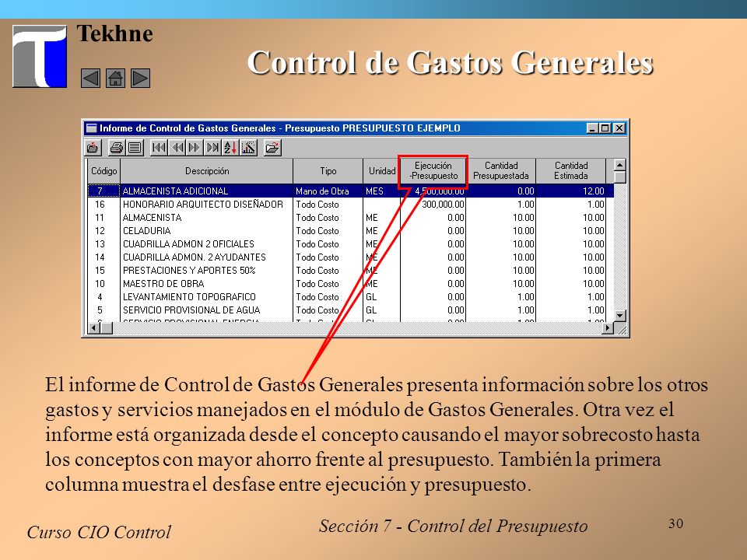Click the Código column header
Screen dimensions: 747x560
[x=103, y=171]
